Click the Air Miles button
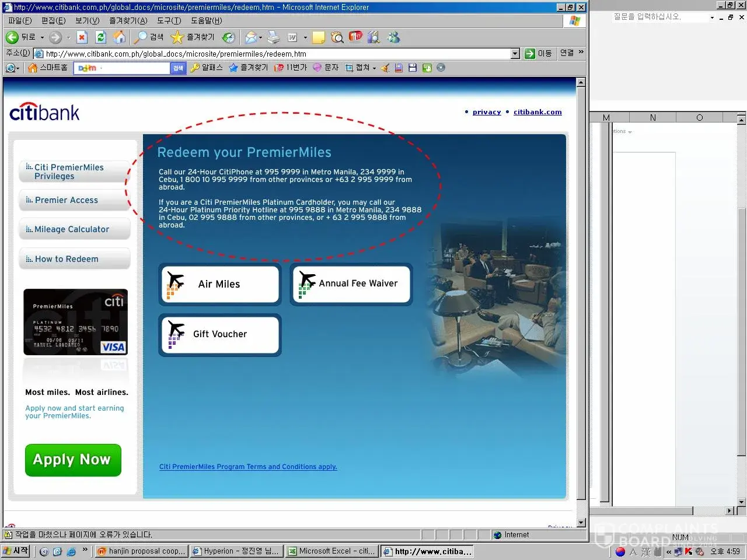The height and width of the screenshot is (560, 747). [x=219, y=284]
